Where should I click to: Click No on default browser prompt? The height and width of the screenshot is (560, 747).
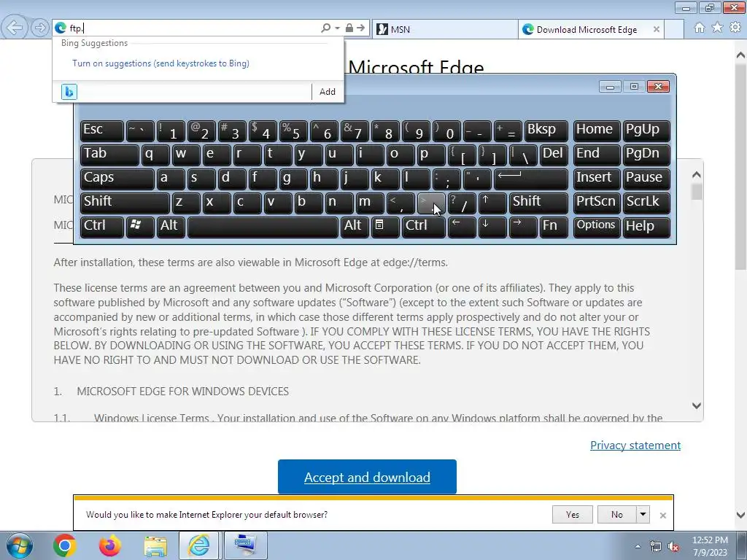[616, 514]
